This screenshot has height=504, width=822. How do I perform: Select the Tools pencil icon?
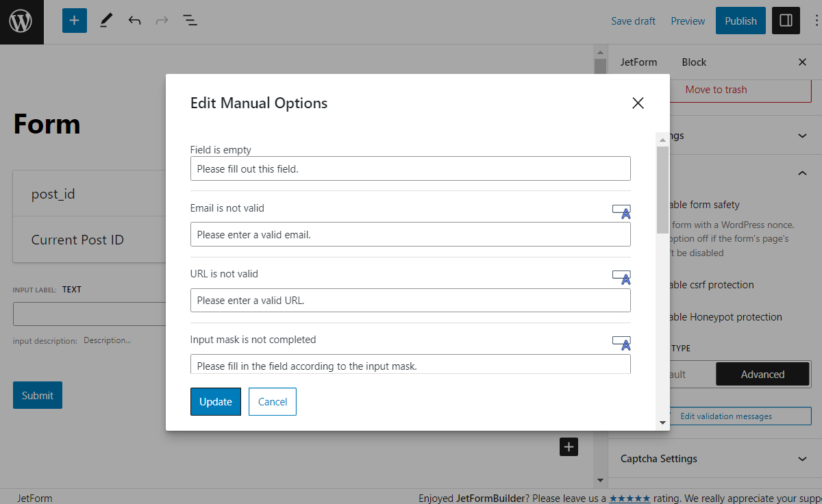tap(105, 21)
